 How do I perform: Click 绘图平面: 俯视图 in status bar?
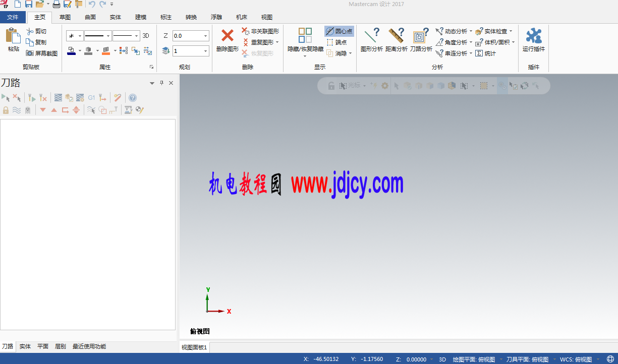[474, 359]
